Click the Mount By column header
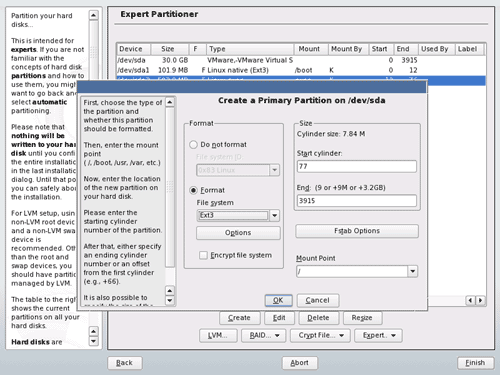 click(348, 49)
